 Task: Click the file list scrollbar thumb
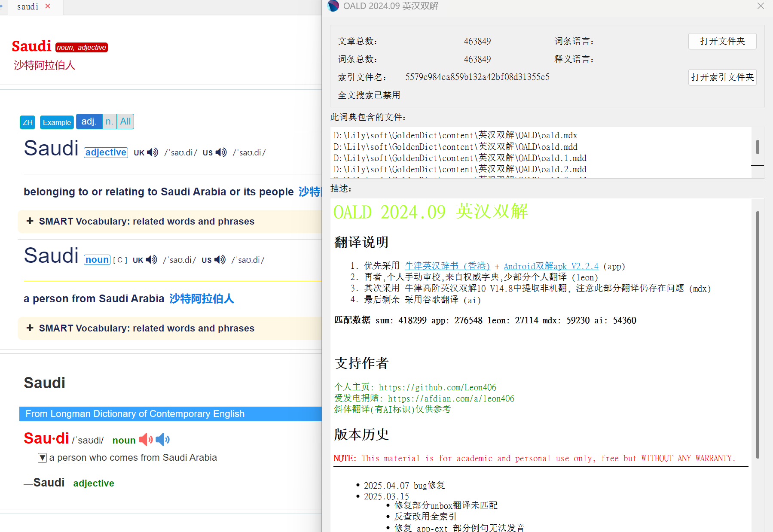click(x=758, y=147)
